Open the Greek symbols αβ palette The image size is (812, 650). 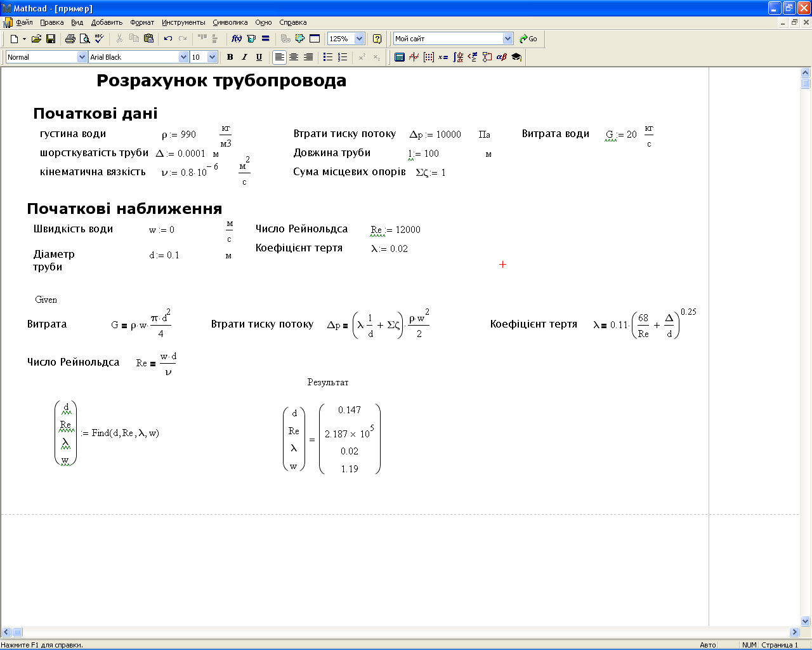pyautogui.click(x=502, y=57)
